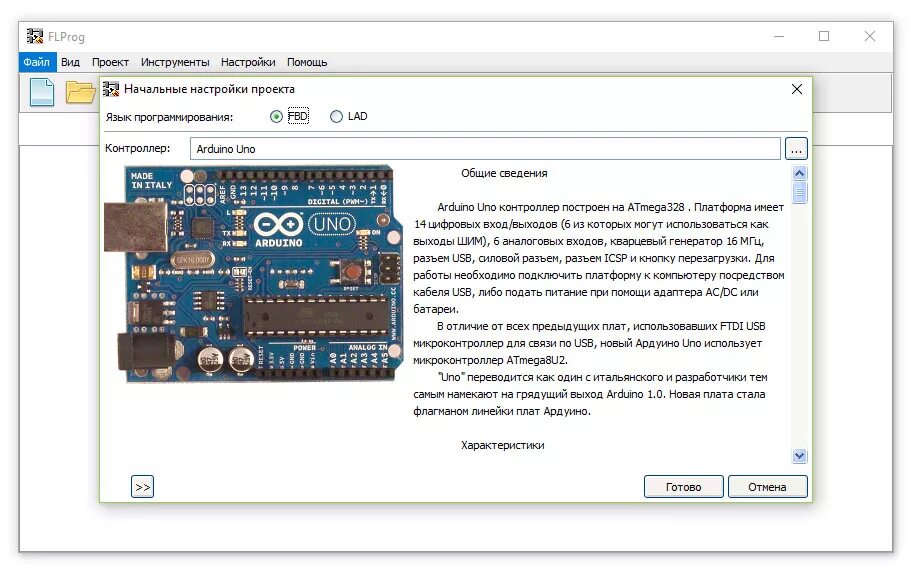Click the scroll up arrow in description

point(799,173)
